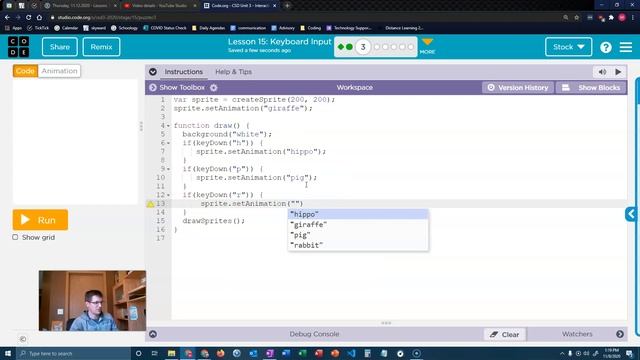Viewport: 640px width, 360px height.
Task: Switch to the Instructions tab
Action: pos(184,72)
